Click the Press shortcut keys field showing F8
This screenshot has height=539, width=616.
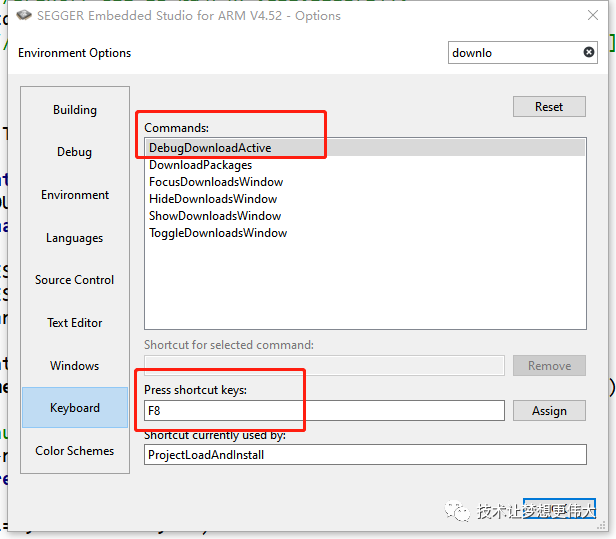point(324,411)
